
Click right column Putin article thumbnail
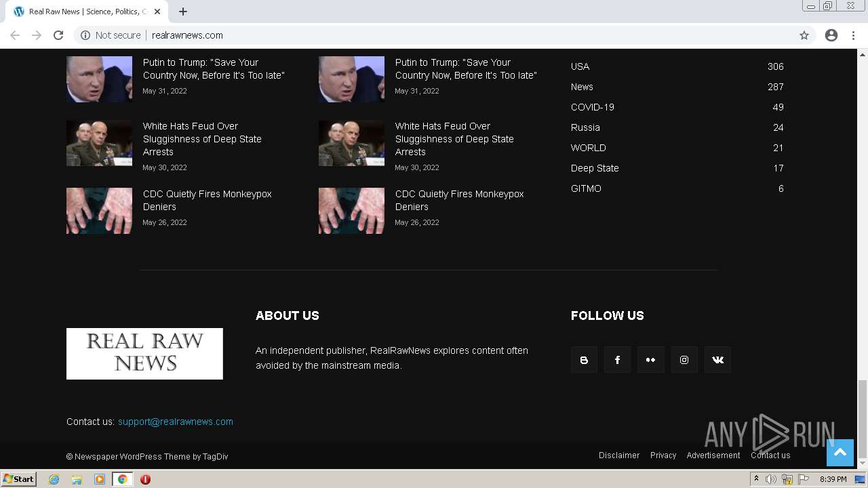pyautogui.click(x=351, y=79)
